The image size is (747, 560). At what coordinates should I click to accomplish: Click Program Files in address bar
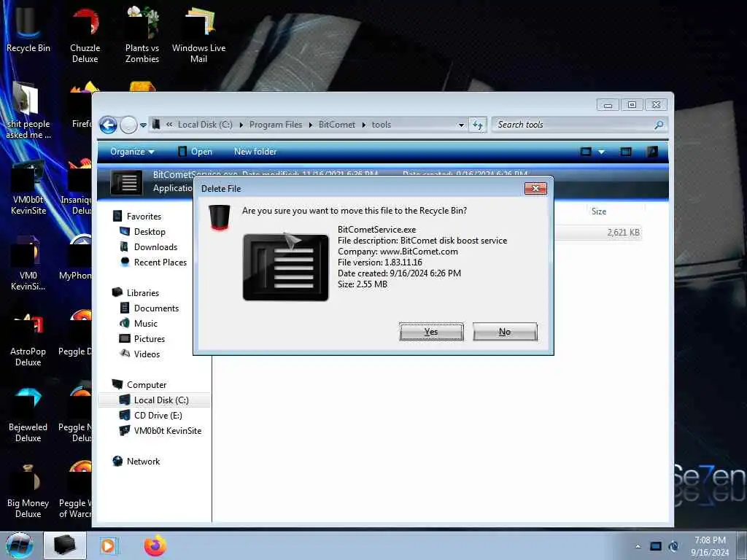275,125
